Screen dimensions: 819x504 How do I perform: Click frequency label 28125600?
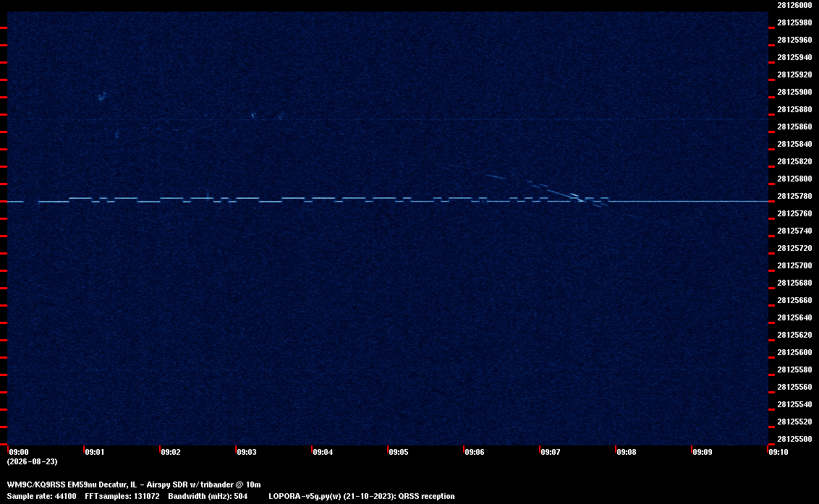794,352
